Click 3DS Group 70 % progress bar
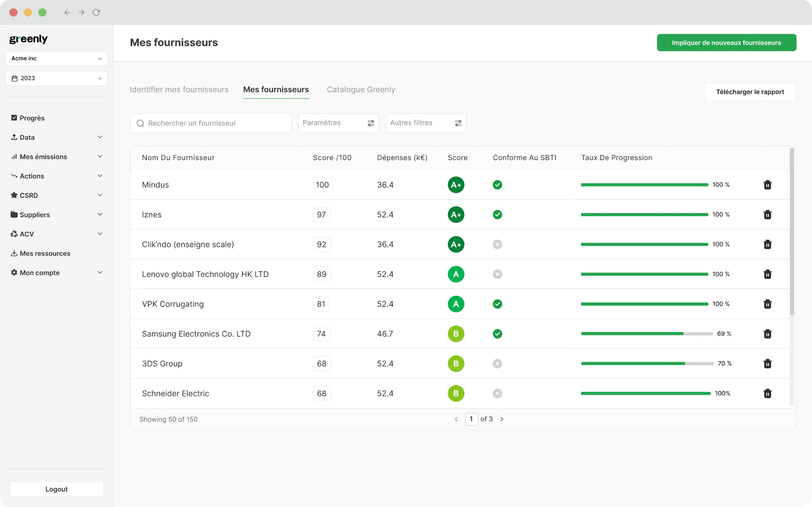 click(647, 364)
